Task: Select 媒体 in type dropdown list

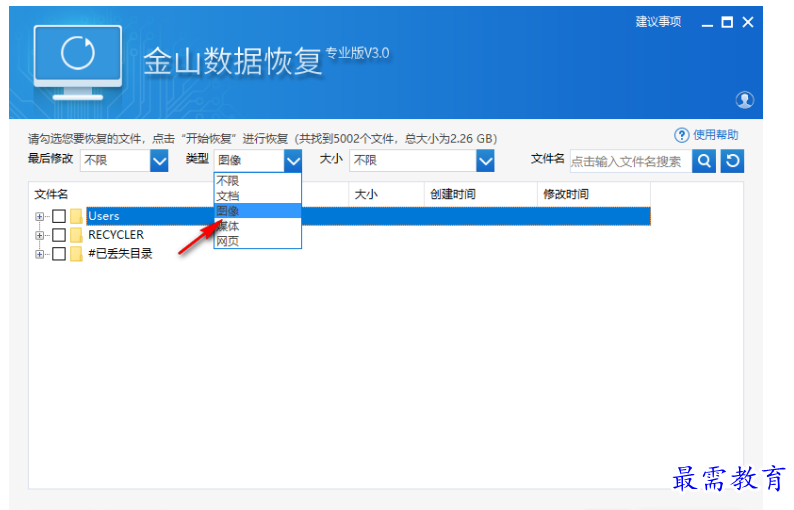Action: (258, 226)
